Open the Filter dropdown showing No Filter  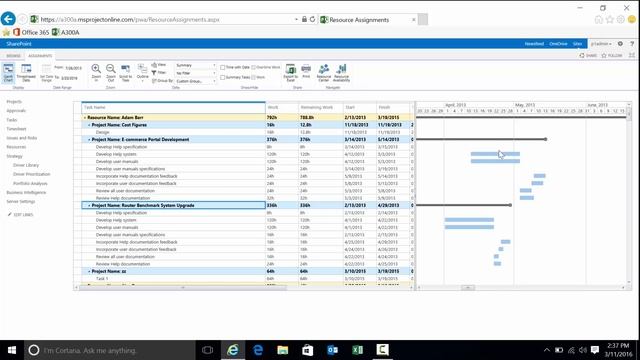[x=195, y=73]
